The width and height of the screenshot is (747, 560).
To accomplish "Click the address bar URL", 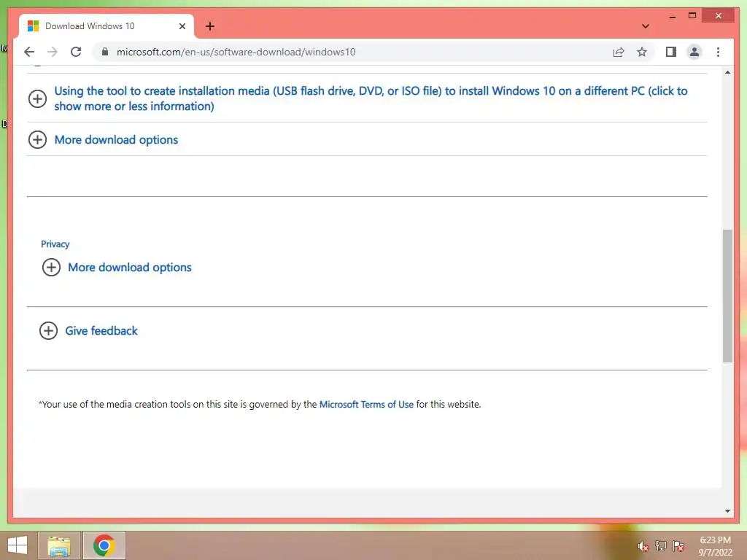I will pyautogui.click(x=236, y=52).
